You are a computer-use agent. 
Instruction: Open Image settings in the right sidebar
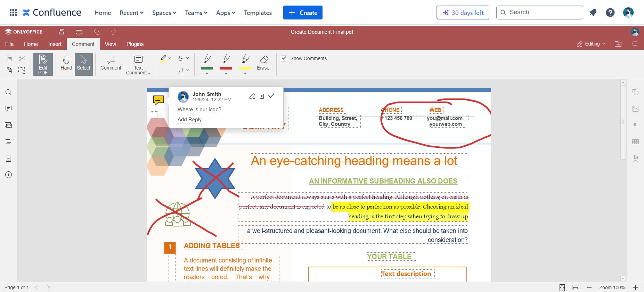point(635,109)
